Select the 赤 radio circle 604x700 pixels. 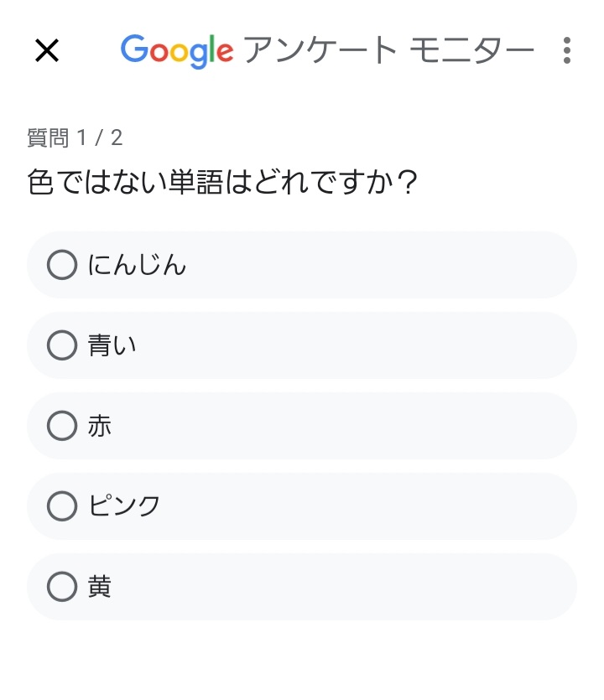point(62,426)
